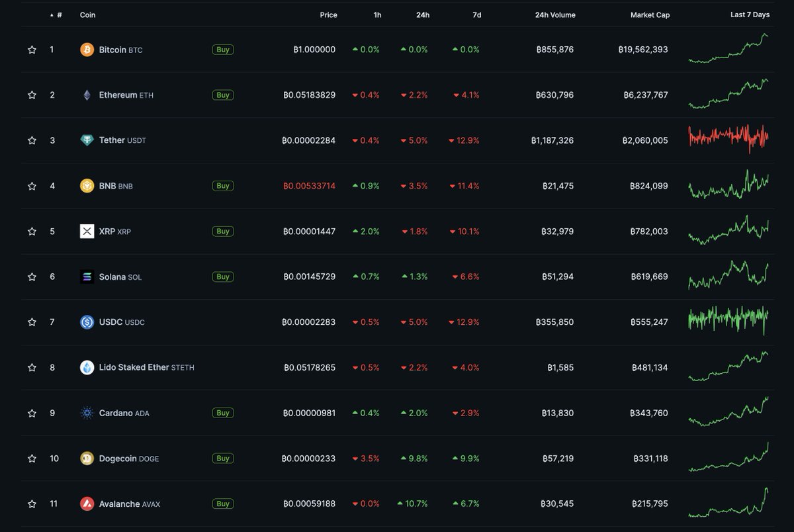794x532 pixels.
Task: Click BNB red price ฿0.00533714
Action: tap(309, 186)
